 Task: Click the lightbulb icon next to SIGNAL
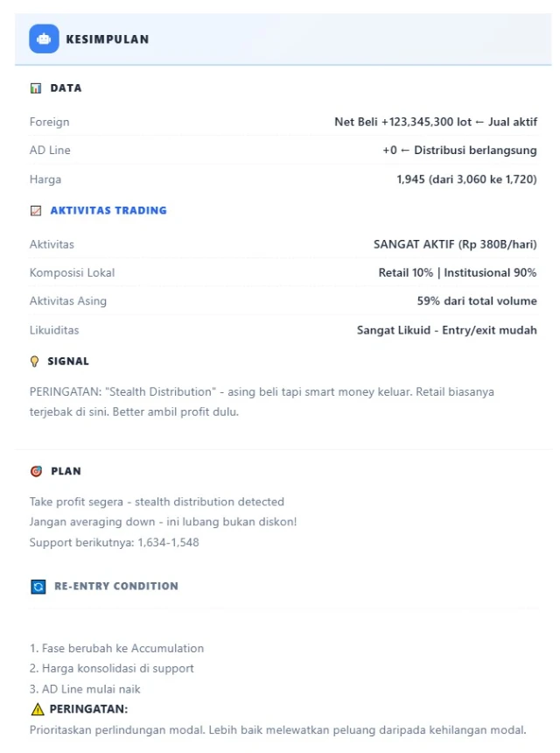point(35,362)
